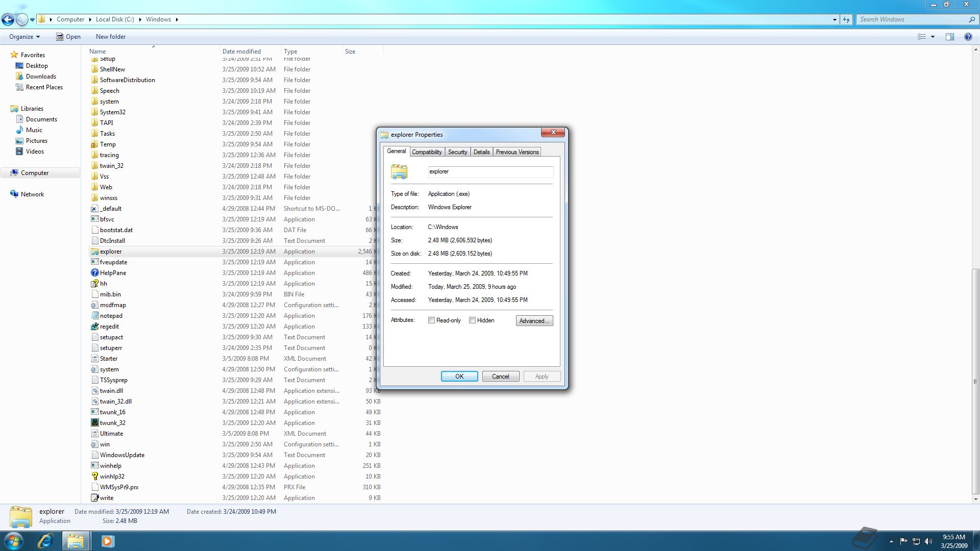Screen dimensions: 980x551
Task: Show hidden tray icons arrow
Action: point(891,541)
